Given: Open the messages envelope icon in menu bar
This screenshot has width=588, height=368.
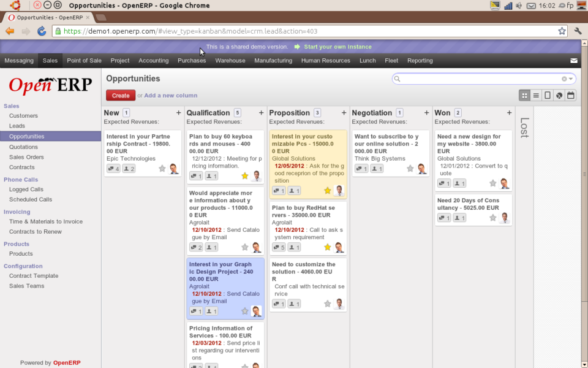Looking at the screenshot, I should pos(574,61).
